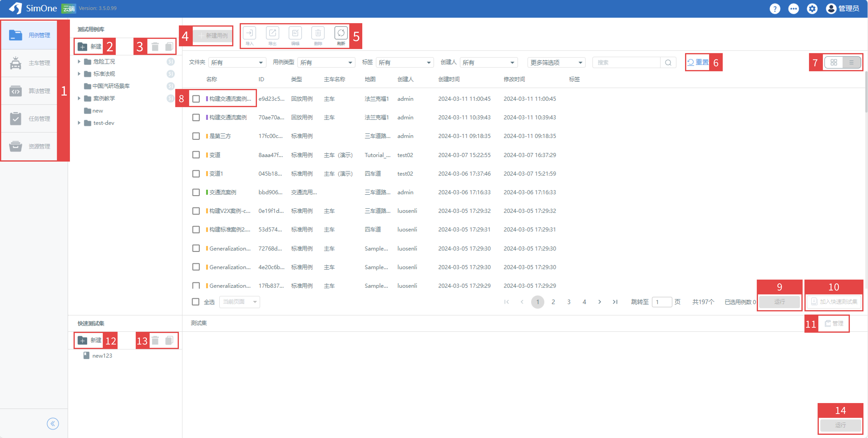
Task: Click 运行 beside 加入快速测试集
Action: tap(779, 302)
